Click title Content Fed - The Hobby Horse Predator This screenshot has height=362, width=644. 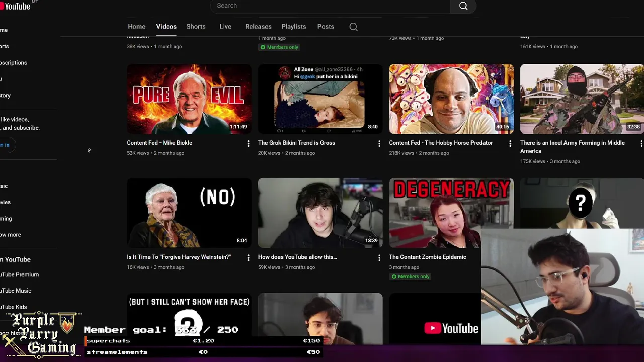[x=441, y=143]
